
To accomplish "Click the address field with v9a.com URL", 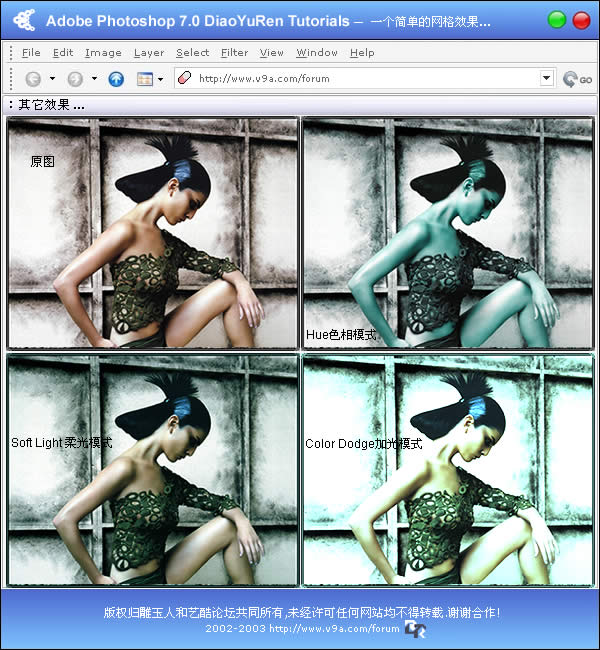I will [365, 78].
